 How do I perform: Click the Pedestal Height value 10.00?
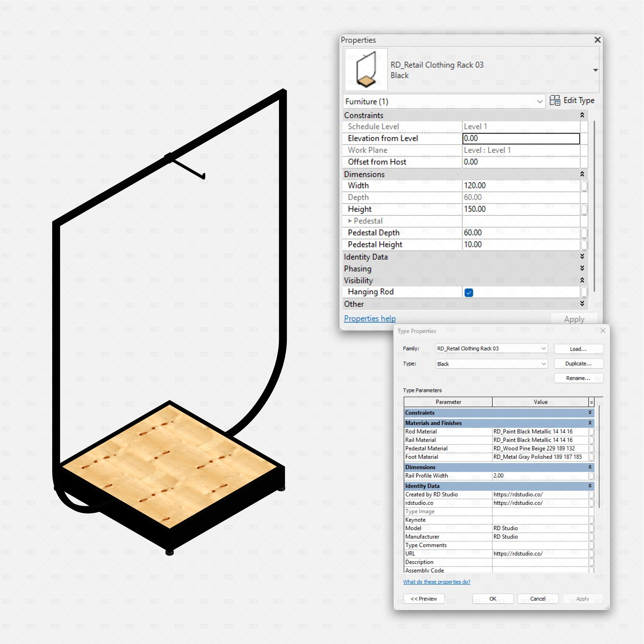(x=521, y=244)
